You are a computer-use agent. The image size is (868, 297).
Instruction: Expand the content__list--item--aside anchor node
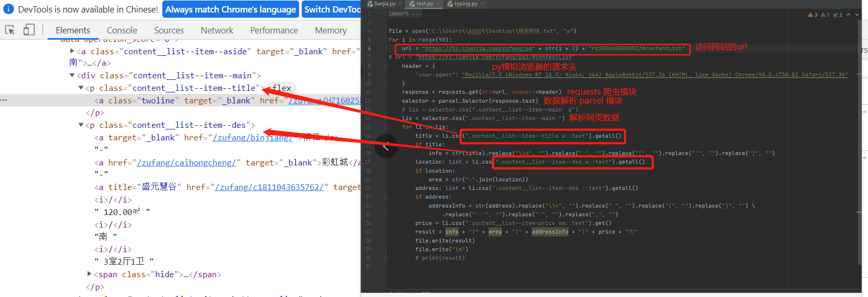72,51
